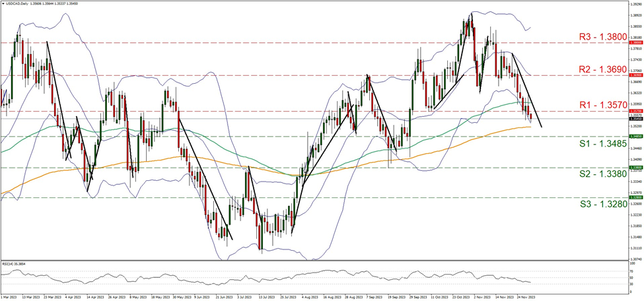Select the green 1.33800 price tag on axis
The image size is (644, 301).
click(x=635, y=168)
